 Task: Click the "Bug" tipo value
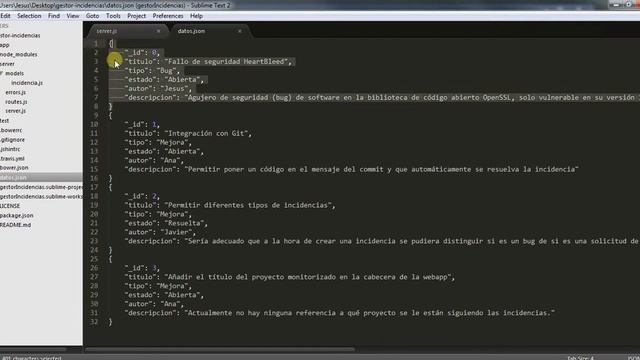pos(167,71)
